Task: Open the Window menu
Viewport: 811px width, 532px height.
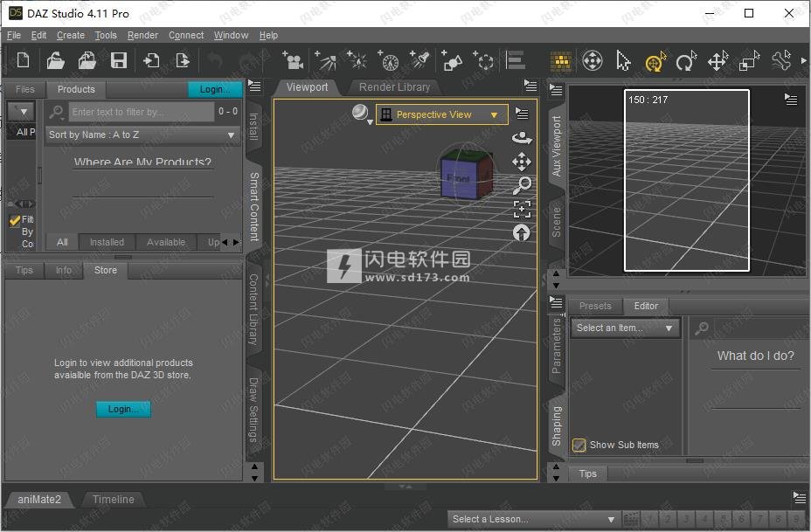Action: [x=232, y=35]
